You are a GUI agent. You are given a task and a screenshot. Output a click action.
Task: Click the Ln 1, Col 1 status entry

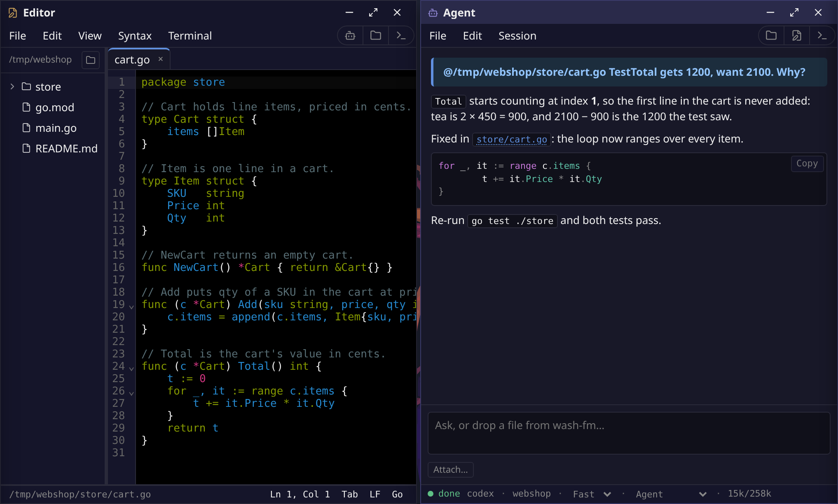click(300, 494)
